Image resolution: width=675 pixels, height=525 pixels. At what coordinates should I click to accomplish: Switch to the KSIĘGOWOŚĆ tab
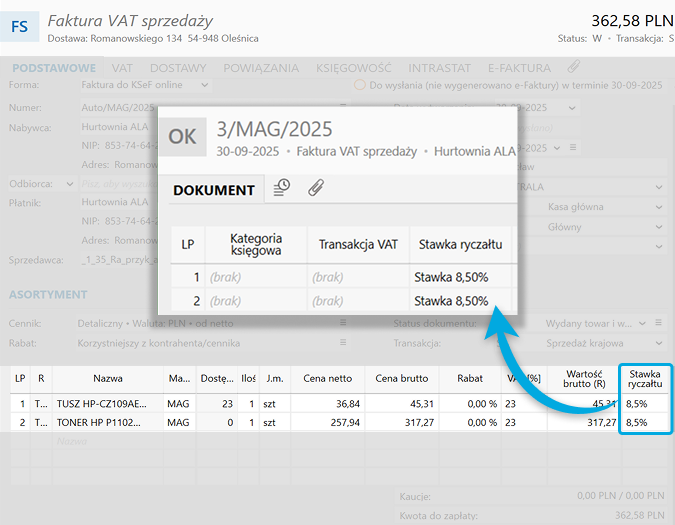[354, 68]
